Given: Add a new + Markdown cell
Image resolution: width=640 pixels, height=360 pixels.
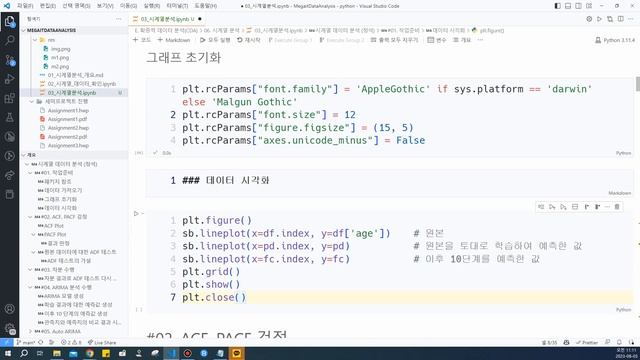Looking at the screenshot, I should (174, 40).
